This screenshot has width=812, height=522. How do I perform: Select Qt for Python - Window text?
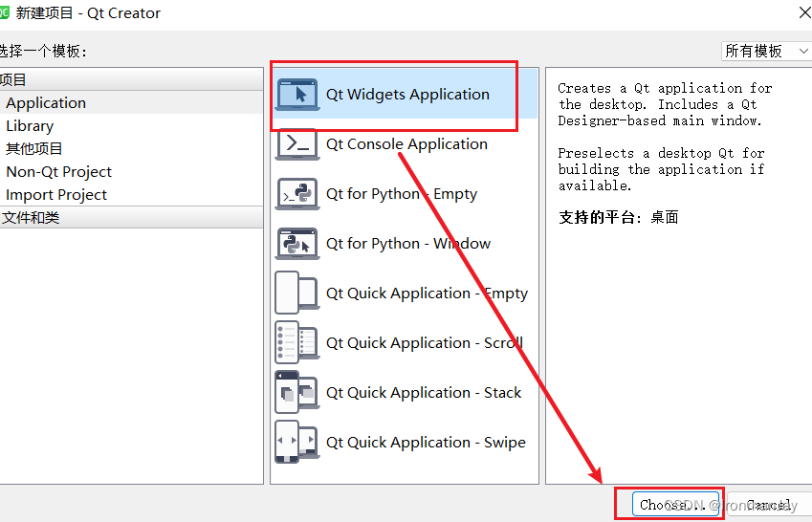408,244
